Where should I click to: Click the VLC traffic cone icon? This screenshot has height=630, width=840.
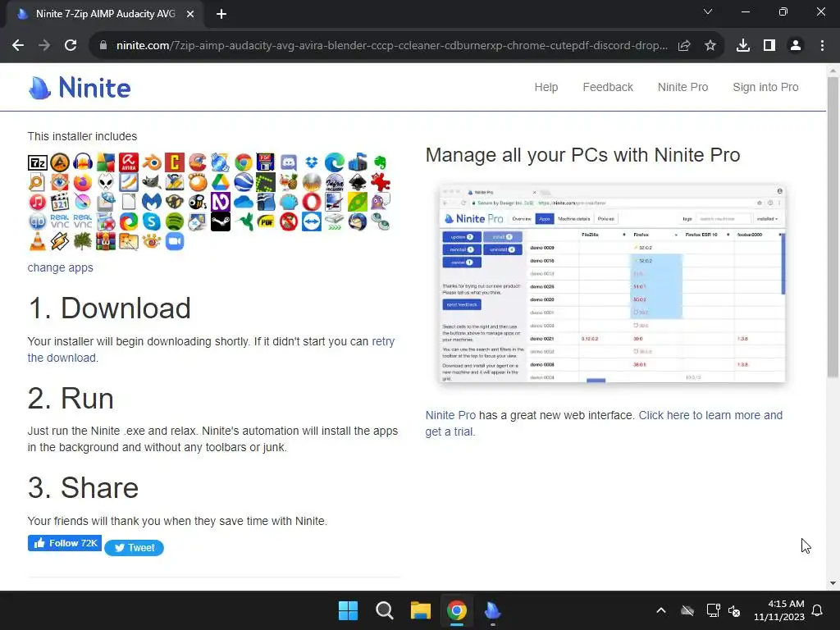point(38,241)
